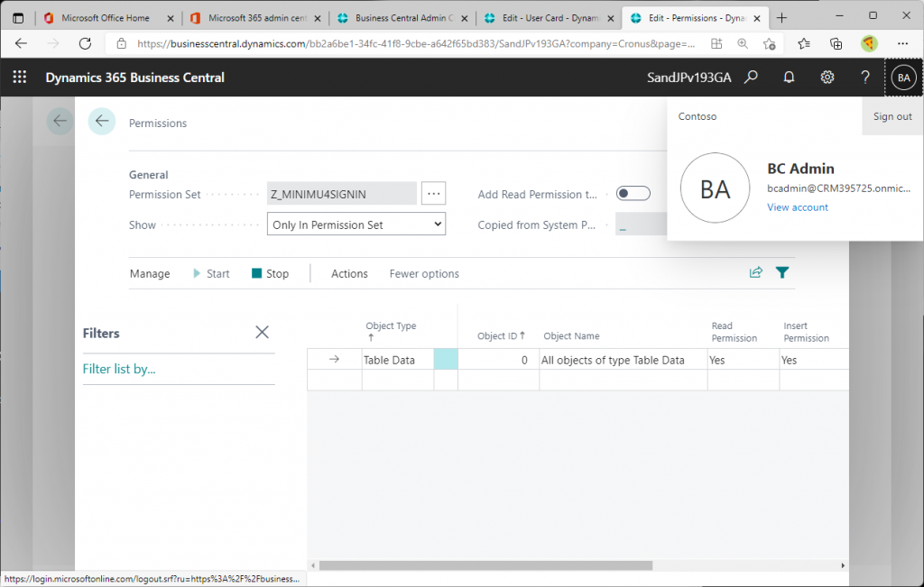Add this page to favorites star
Image resolution: width=924 pixels, height=587 pixels.
pyautogui.click(x=769, y=43)
